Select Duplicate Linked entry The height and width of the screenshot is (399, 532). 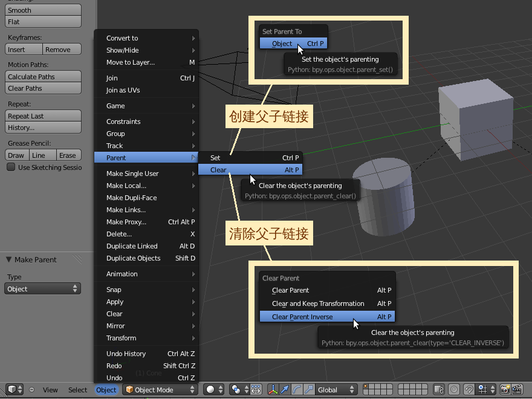pos(146,246)
